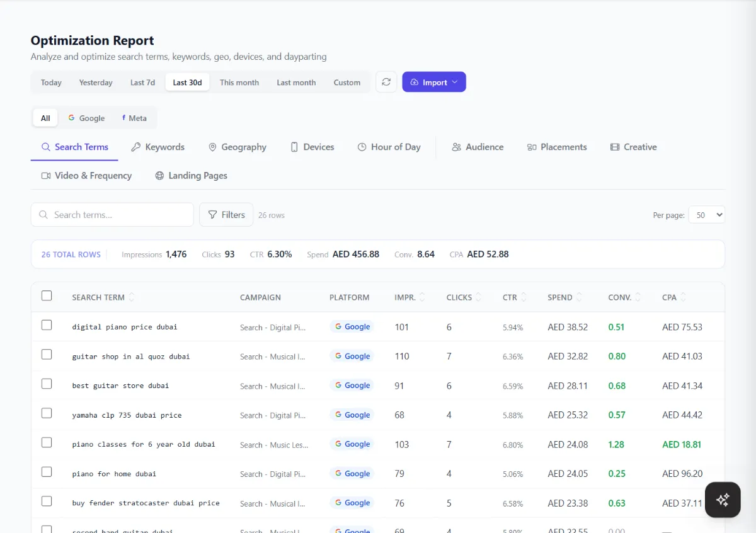Switch to the Devices tab

[x=312, y=147]
